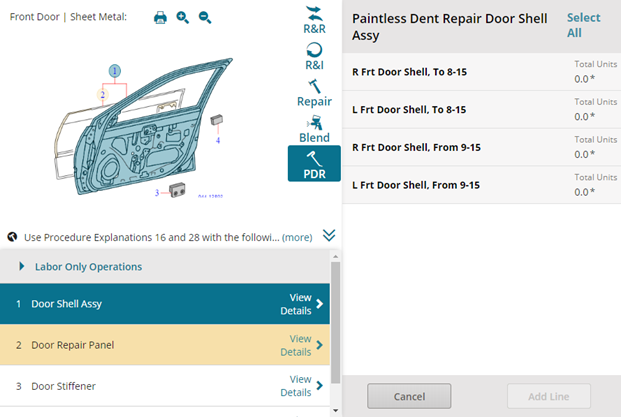Click the Cancel button

click(409, 396)
